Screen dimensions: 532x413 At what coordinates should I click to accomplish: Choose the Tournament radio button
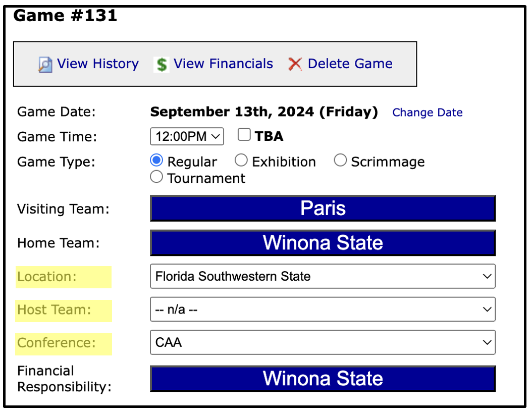pyautogui.click(x=156, y=177)
